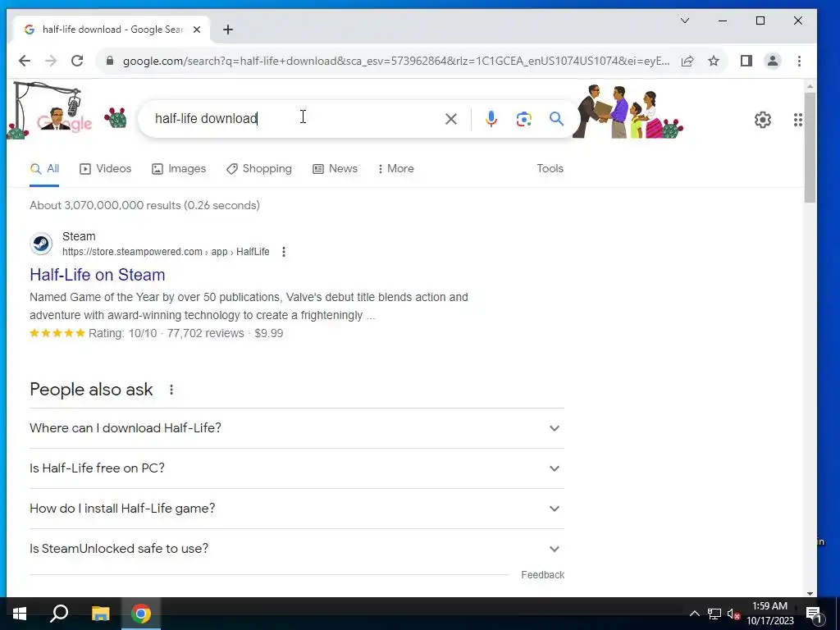Switch to the Shopping tab
Viewport: 840px width, 630px height.
point(259,169)
